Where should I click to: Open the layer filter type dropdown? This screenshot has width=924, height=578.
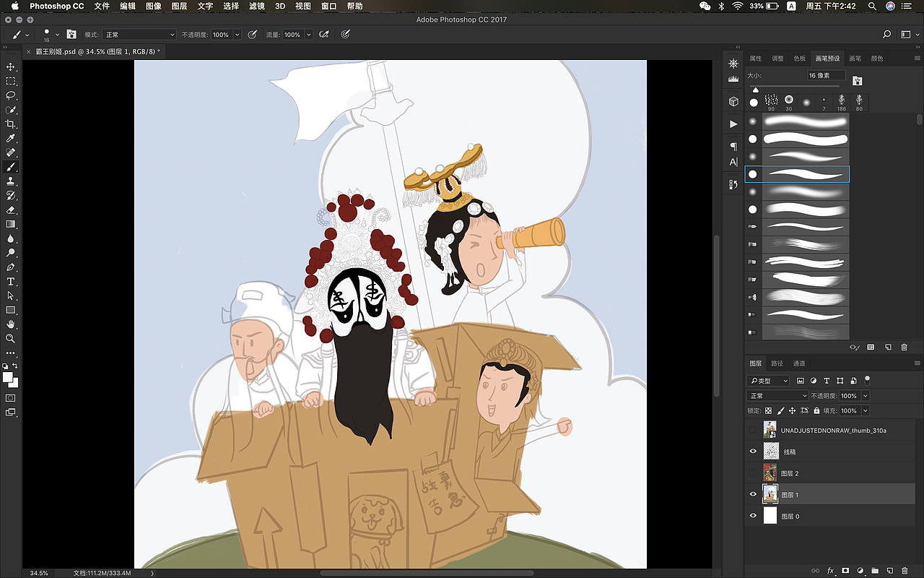click(769, 381)
